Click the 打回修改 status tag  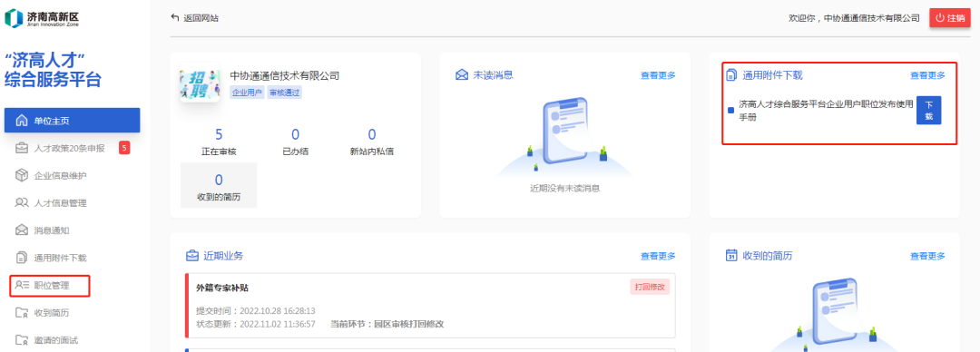coord(650,287)
